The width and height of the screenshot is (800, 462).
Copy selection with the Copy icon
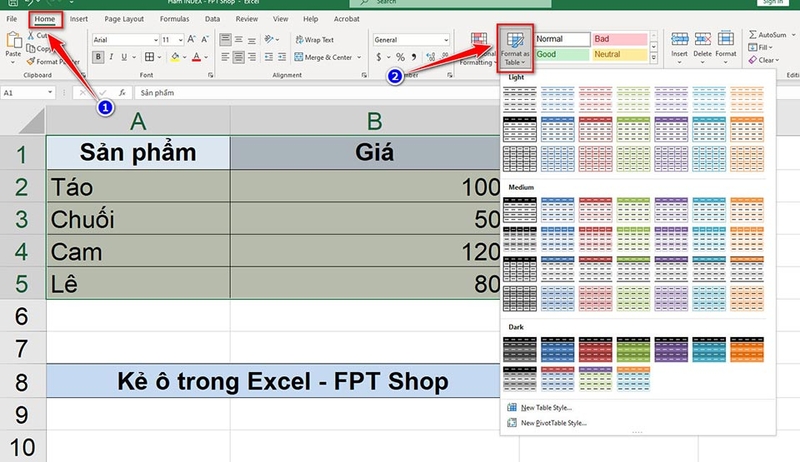pos(31,48)
